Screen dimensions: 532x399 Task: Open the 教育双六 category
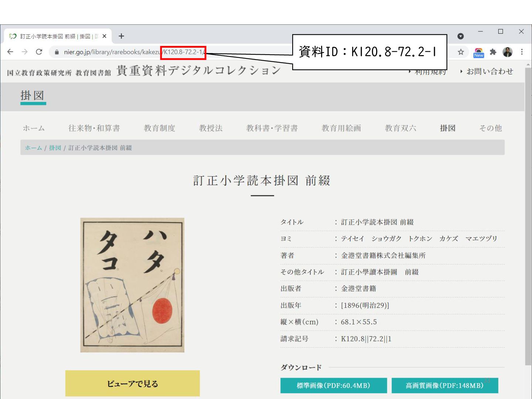(401, 128)
